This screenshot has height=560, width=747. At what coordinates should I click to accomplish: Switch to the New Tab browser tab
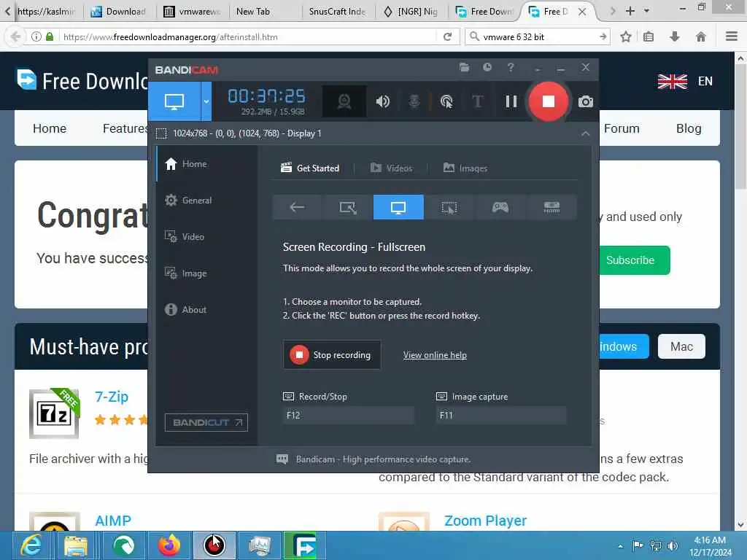pyautogui.click(x=253, y=12)
